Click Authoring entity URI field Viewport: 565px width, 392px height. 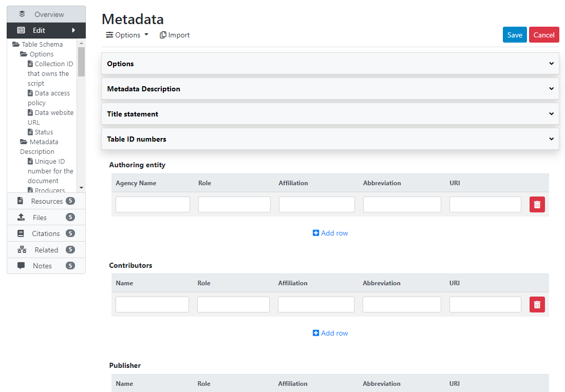pyautogui.click(x=485, y=204)
